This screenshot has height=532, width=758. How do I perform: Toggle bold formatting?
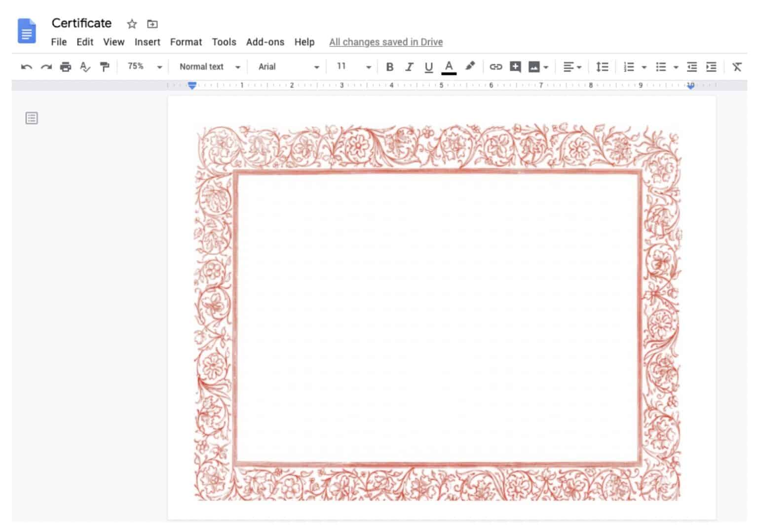(390, 67)
